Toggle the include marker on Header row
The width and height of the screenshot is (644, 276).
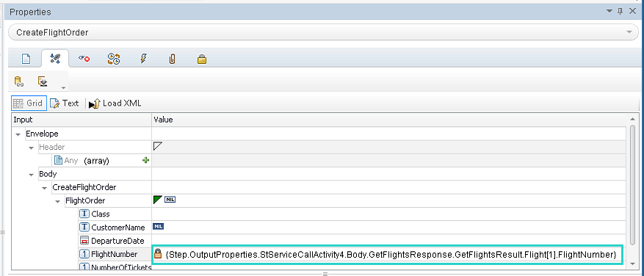(x=158, y=146)
